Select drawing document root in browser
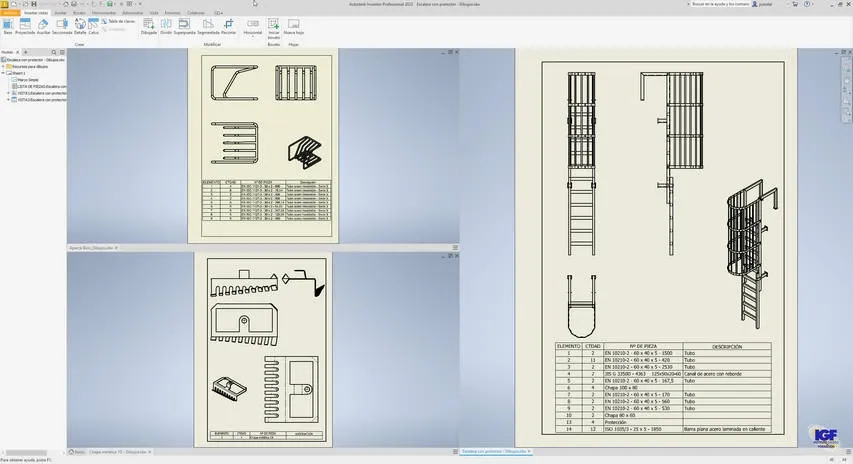Screen dimensions: 853x464 tap(34, 60)
